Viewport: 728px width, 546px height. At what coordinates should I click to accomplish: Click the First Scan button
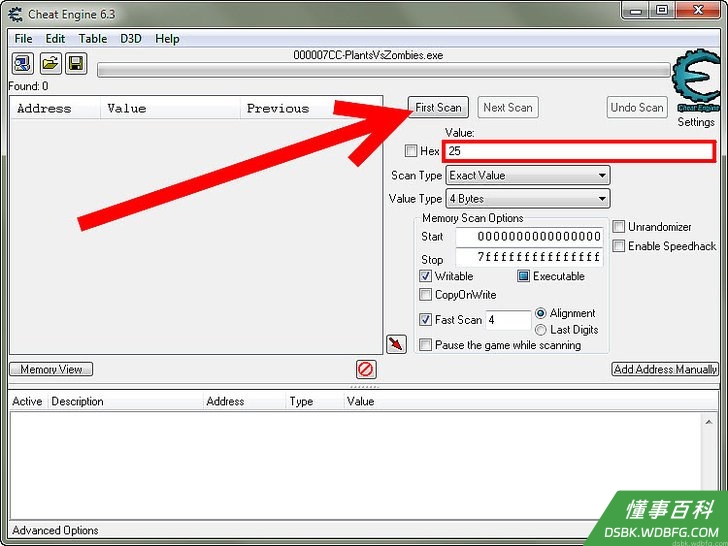click(438, 107)
